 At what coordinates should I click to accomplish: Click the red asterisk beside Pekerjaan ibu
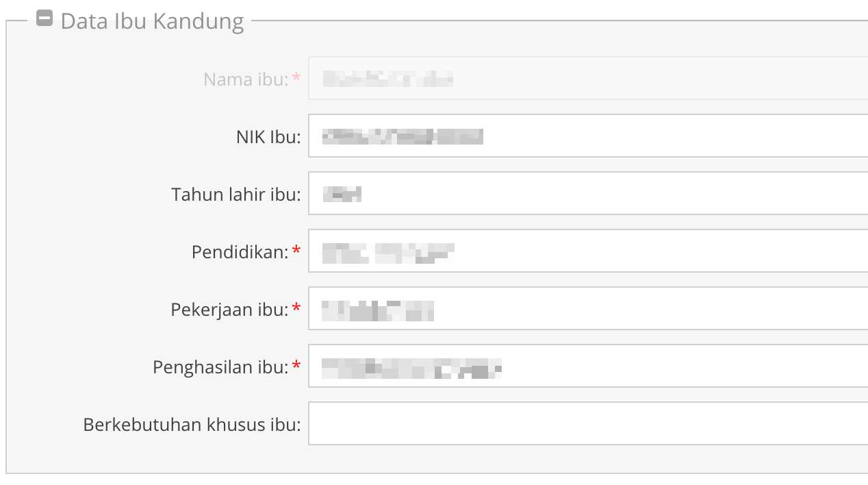point(296,308)
